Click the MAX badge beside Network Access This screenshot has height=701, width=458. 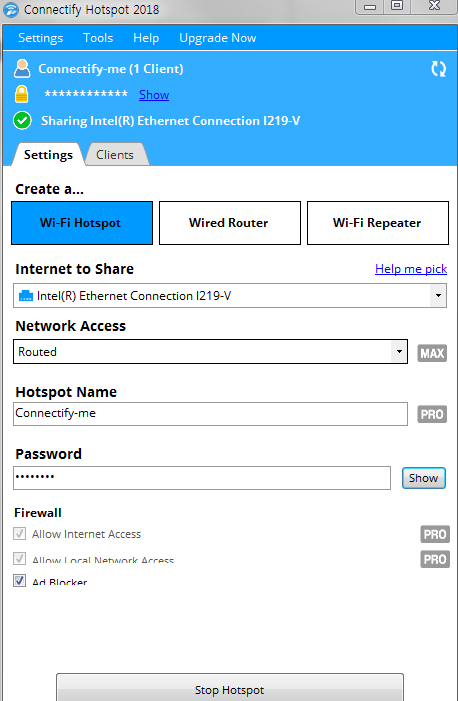[x=432, y=353]
